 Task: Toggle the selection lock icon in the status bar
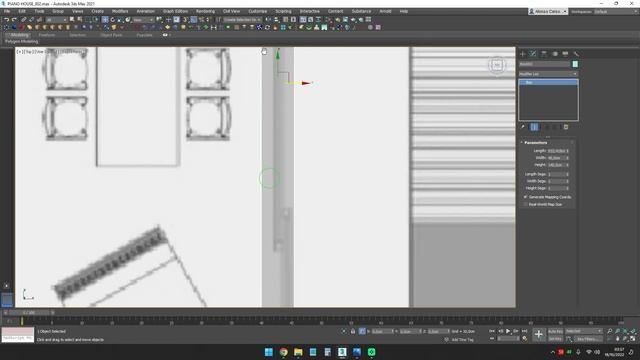pos(353,331)
